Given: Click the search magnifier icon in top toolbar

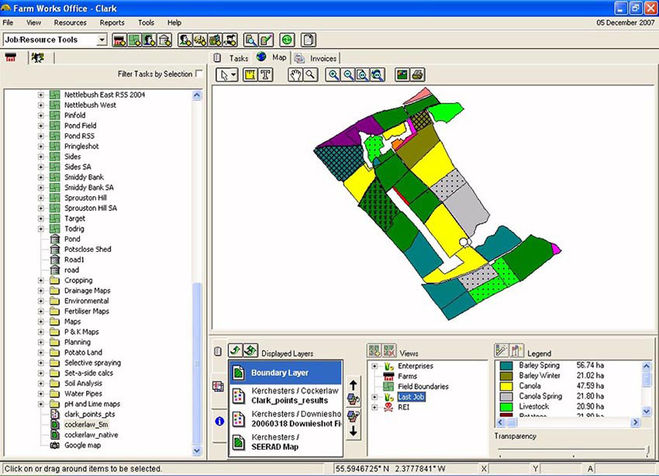Looking at the screenshot, I should point(251,40).
